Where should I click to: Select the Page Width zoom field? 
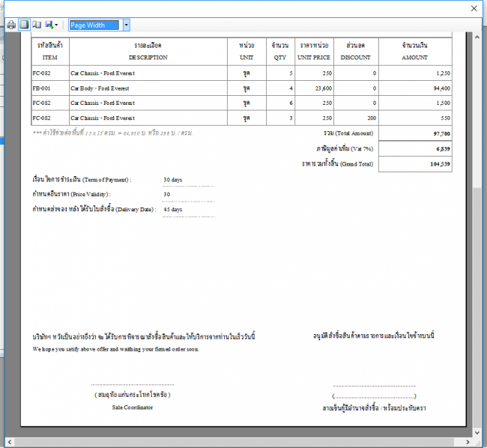(94, 25)
